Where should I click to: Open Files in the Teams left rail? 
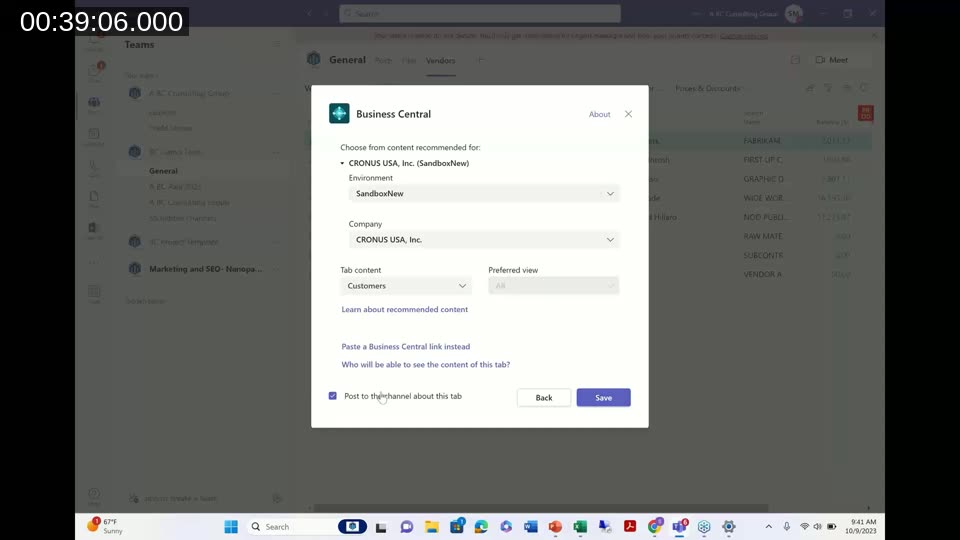point(94,199)
